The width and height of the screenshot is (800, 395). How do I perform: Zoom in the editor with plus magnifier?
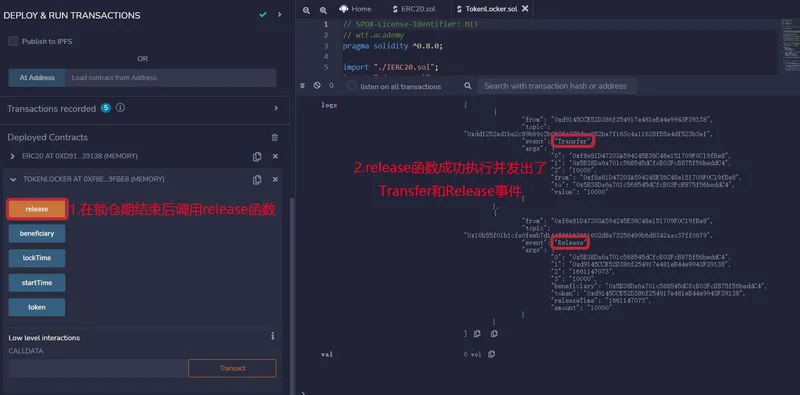coord(323,10)
